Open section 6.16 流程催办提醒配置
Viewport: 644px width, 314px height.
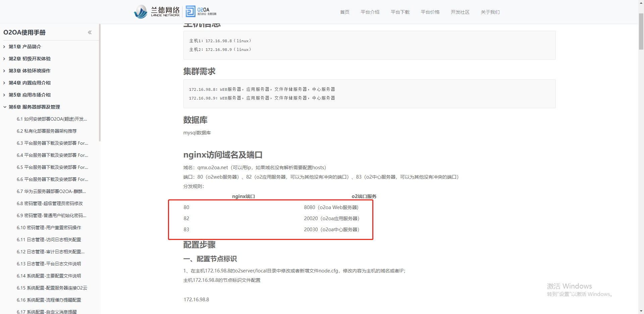click(49, 300)
